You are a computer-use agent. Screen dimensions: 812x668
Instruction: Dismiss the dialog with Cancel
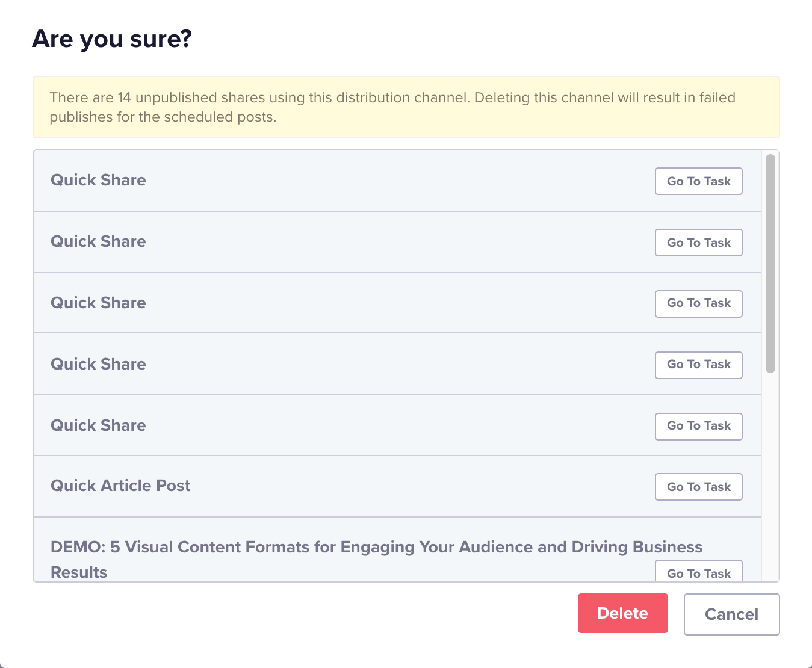pyautogui.click(x=731, y=614)
